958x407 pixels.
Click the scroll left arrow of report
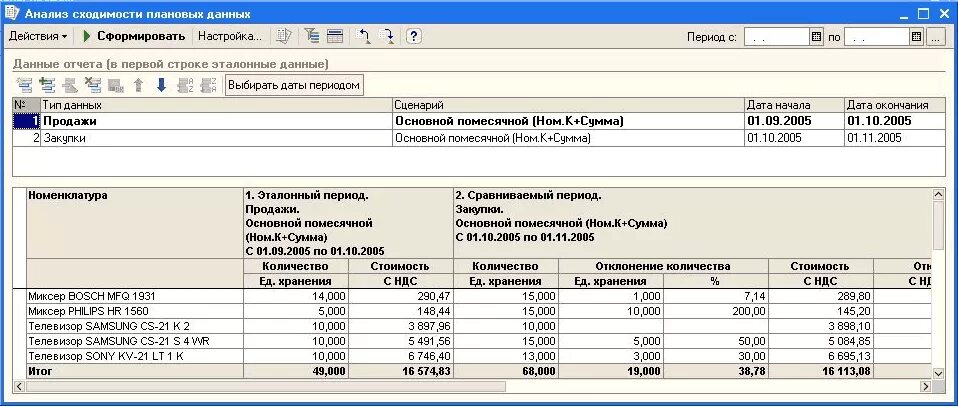[x=18, y=386]
